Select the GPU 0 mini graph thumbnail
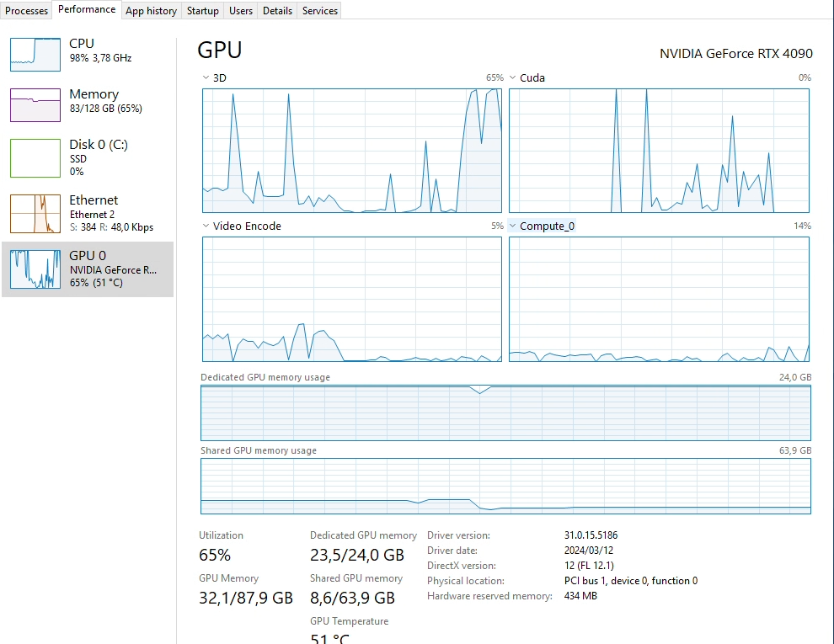 tap(35, 269)
